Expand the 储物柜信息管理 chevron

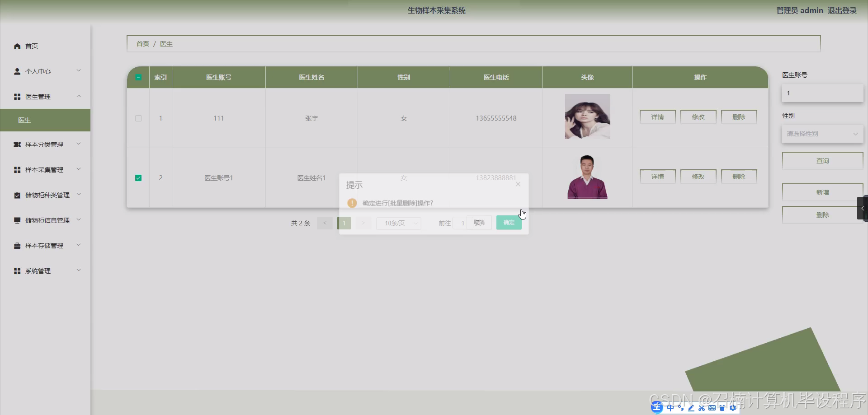(79, 219)
